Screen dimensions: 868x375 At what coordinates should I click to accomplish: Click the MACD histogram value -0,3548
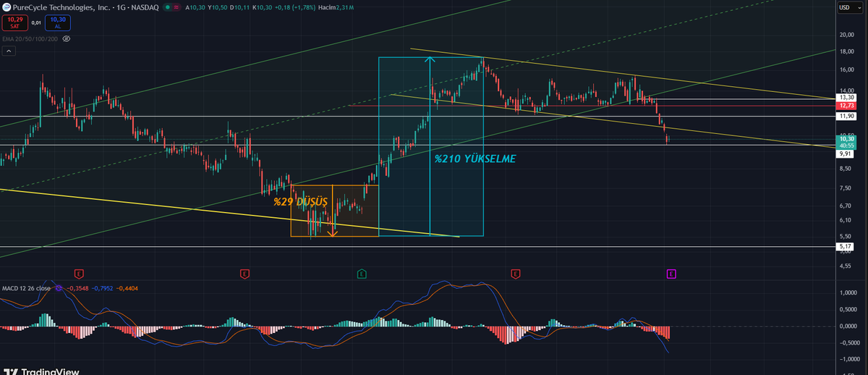click(77, 288)
